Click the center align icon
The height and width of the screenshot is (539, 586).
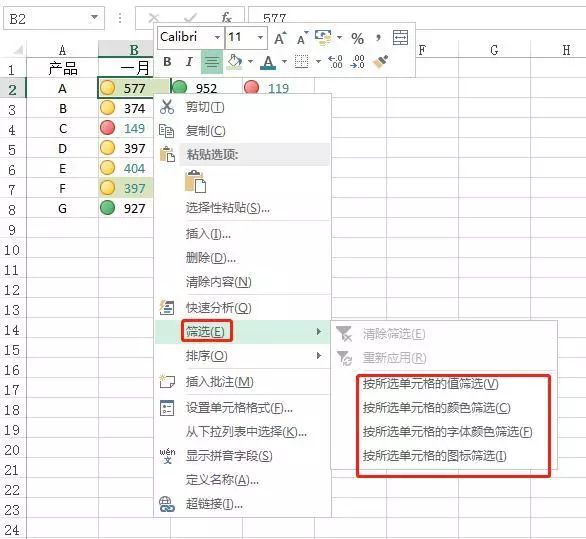point(212,62)
